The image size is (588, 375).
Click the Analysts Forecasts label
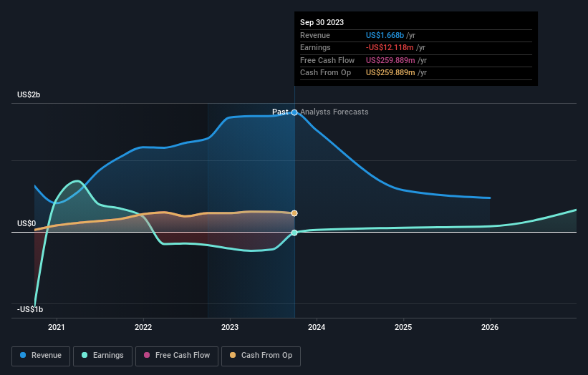coord(334,112)
